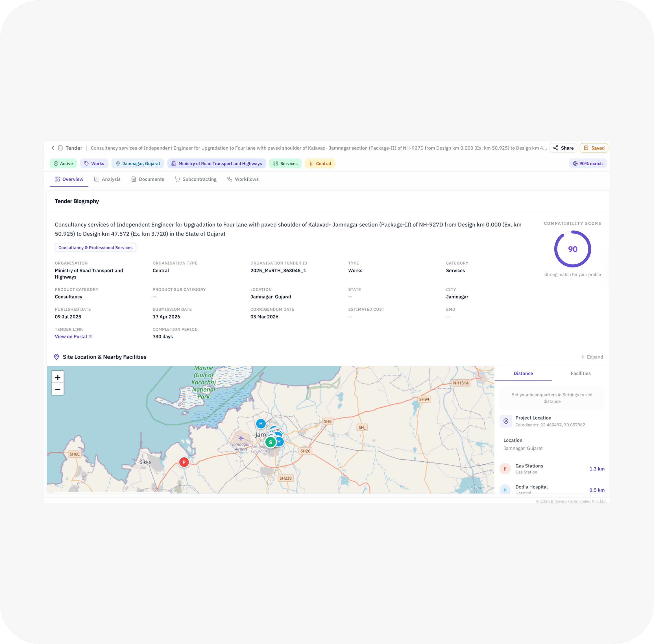Zoom out on the map
Screen dimensions: 654x644
58,390
